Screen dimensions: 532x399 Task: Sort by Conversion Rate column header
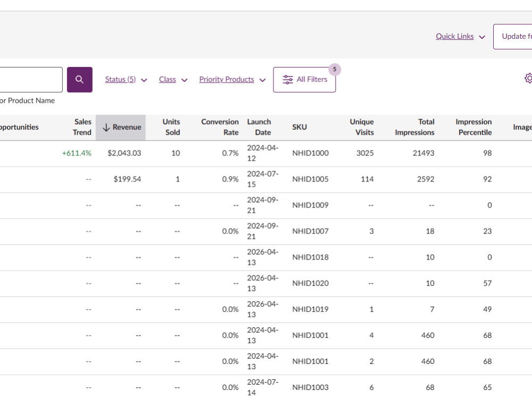pos(220,127)
